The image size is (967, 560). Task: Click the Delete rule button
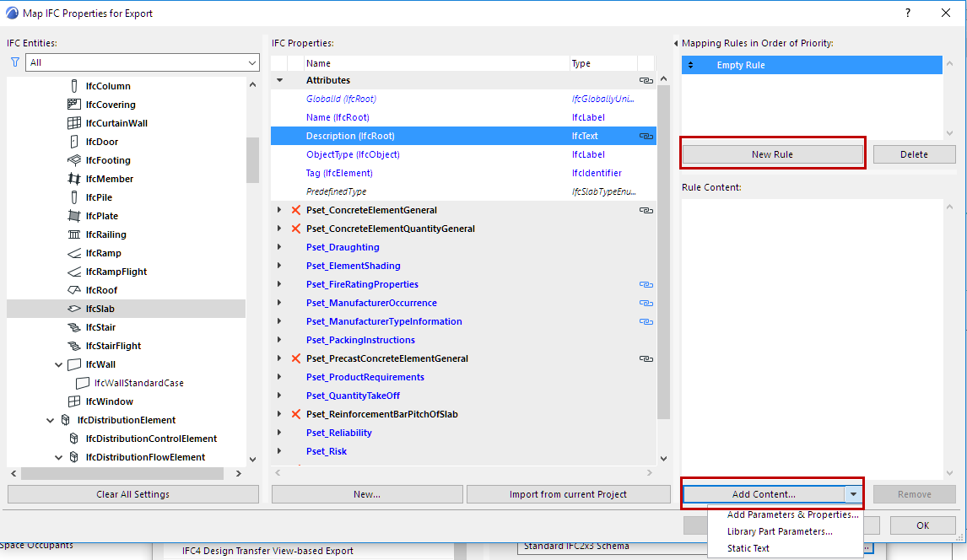(x=914, y=154)
